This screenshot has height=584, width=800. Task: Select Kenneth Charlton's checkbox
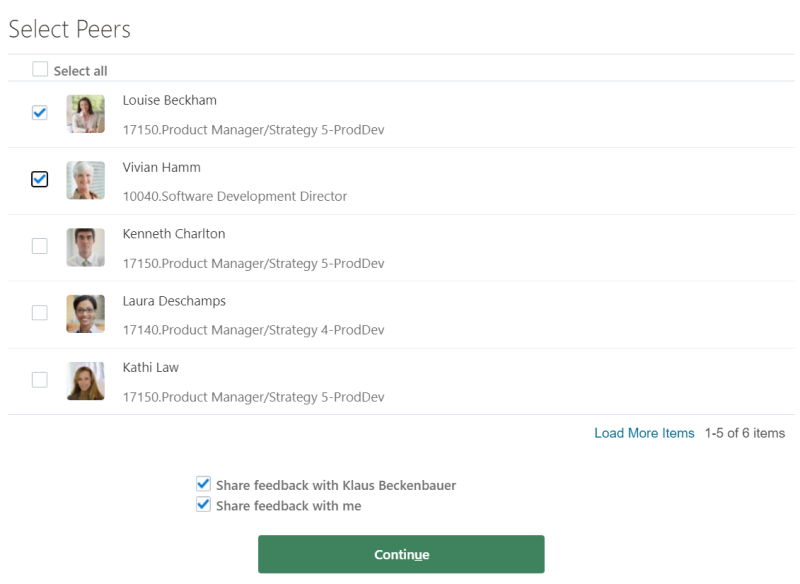(x=40, y=246)
